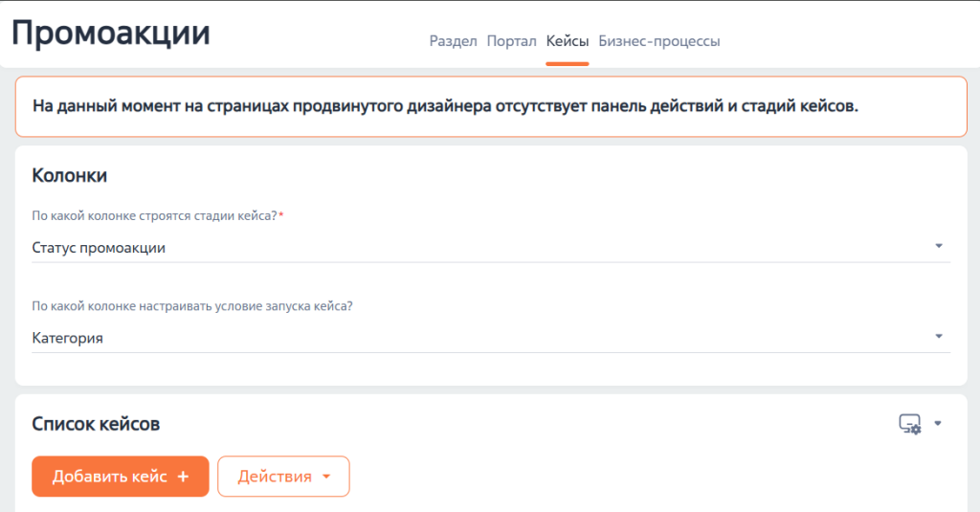Image resolution: width=980 pixels, height=512 pixels.
Task: Select the Кейсы tab
Action: tap(567, 41)
